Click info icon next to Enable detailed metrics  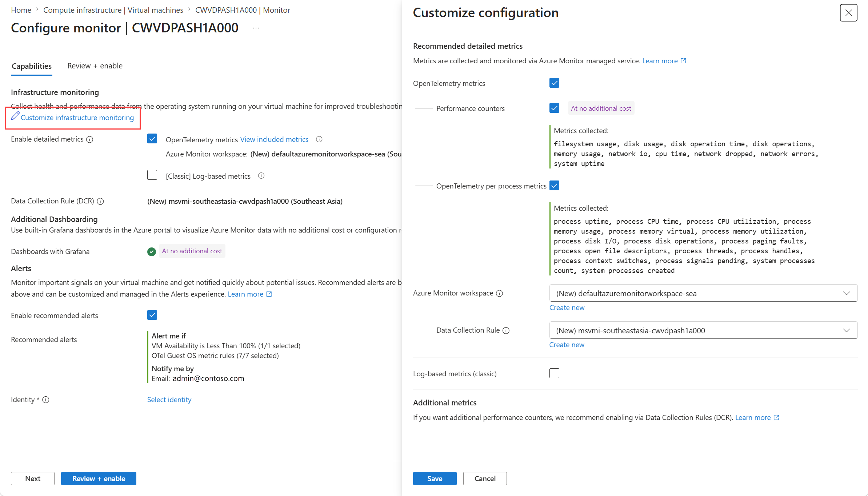[x=90, y=139]
